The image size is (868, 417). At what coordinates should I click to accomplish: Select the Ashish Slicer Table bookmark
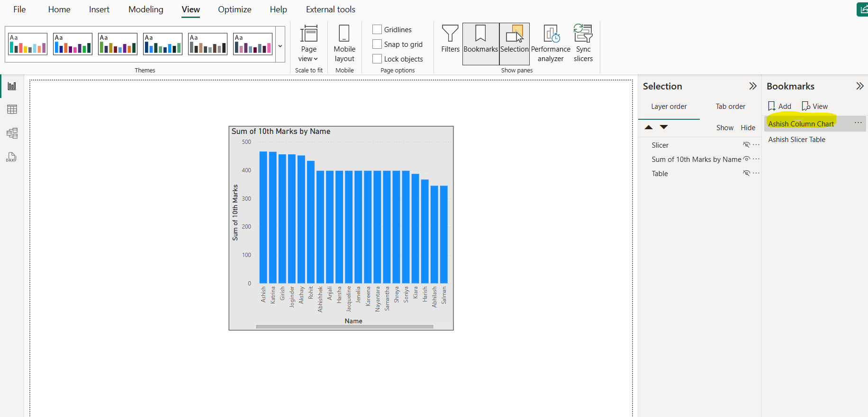click(x=796, y=140)
